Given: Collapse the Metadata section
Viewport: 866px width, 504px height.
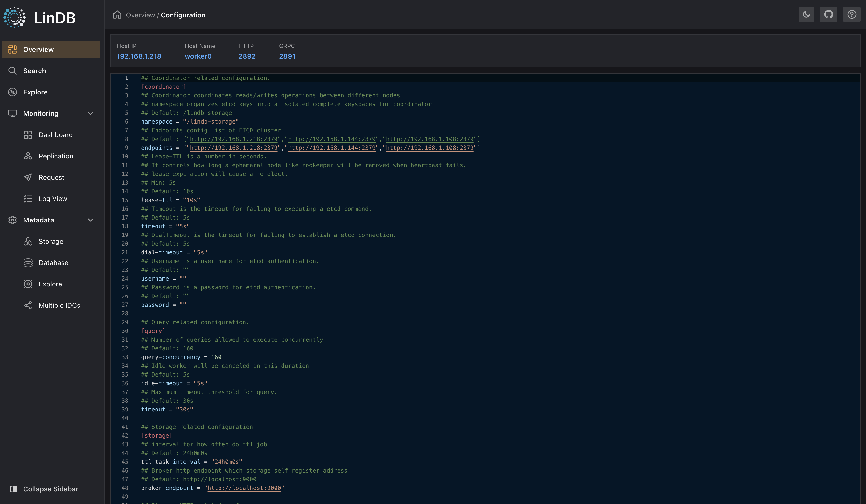Looking at the screenshot, I should point(90,220).
